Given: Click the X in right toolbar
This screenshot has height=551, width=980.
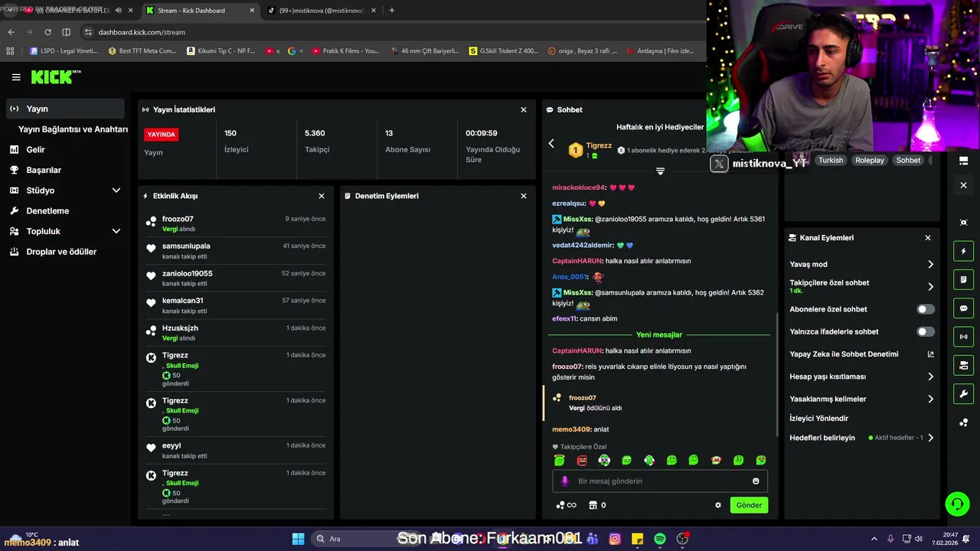Looking at the screenshot, I should (963, 185).
